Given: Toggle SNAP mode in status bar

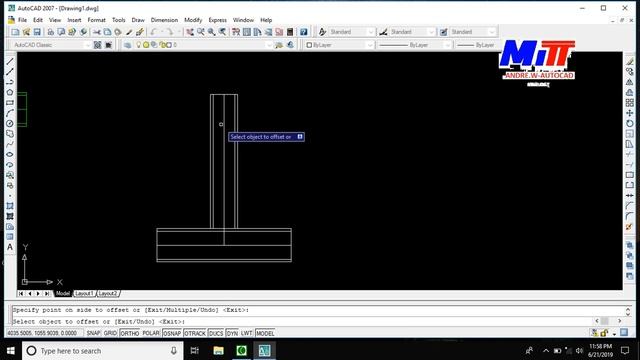Looking at the screenshot, I should tap(93, 333).
